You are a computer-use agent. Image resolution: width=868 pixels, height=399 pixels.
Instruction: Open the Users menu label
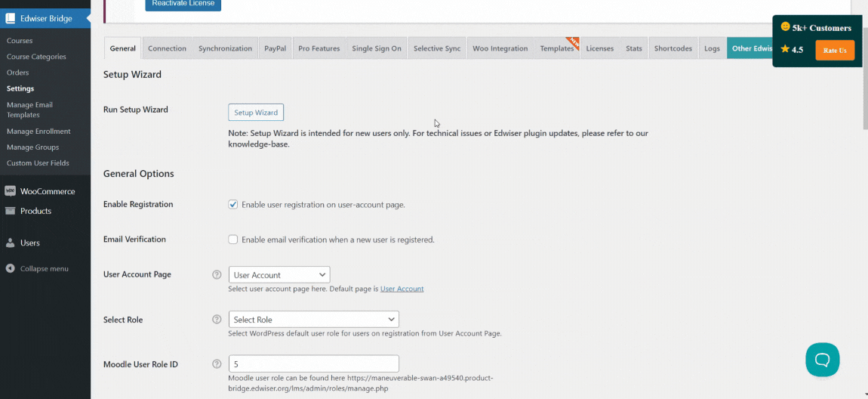pyautogui.click(x=30, y=243)
